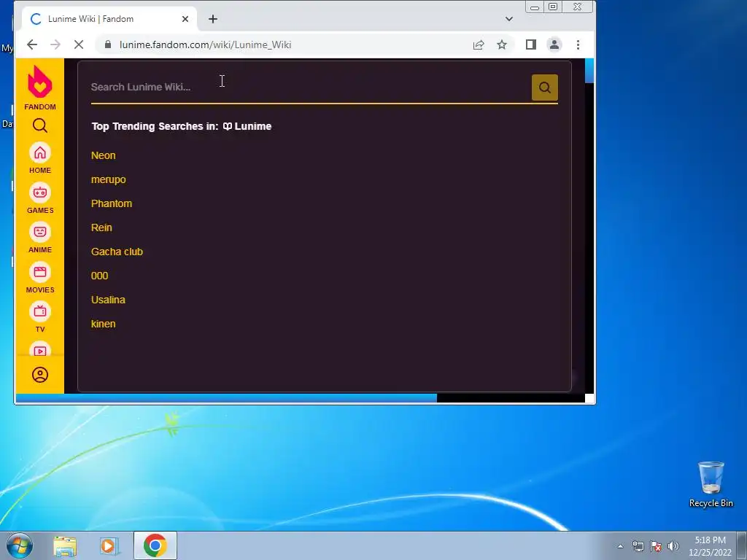The width and height of the screenshot is (747, 560).
Task: Open search via sidebar magnifier icon
Action: 40,125
